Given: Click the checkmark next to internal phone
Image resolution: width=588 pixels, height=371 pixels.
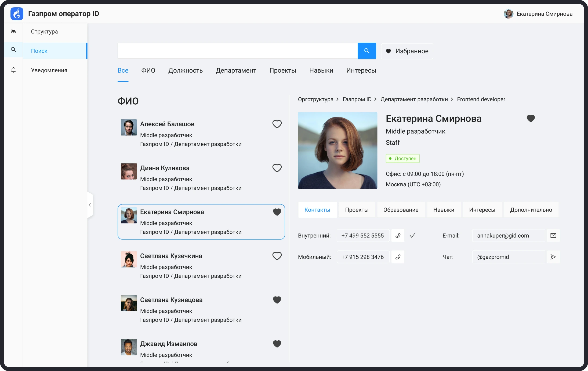Looking at the screenshot, I should [x=412, y=236].
